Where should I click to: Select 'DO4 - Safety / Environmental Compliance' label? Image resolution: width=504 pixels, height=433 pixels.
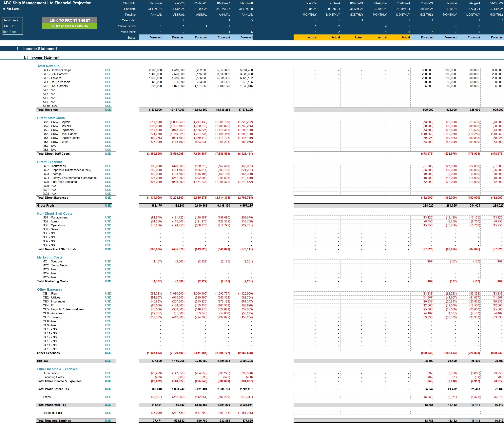[x=69, y=178]
